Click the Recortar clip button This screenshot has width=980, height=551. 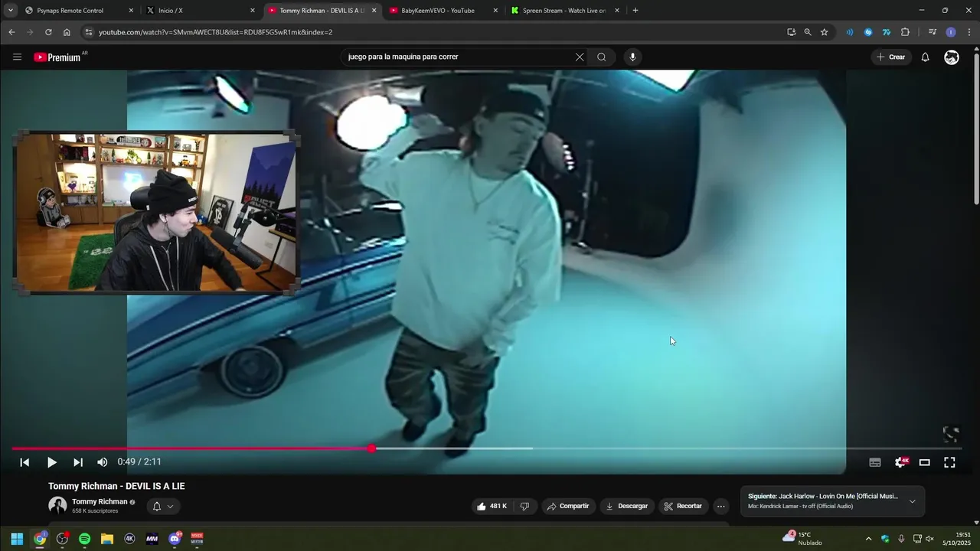(x=683, y=506)
